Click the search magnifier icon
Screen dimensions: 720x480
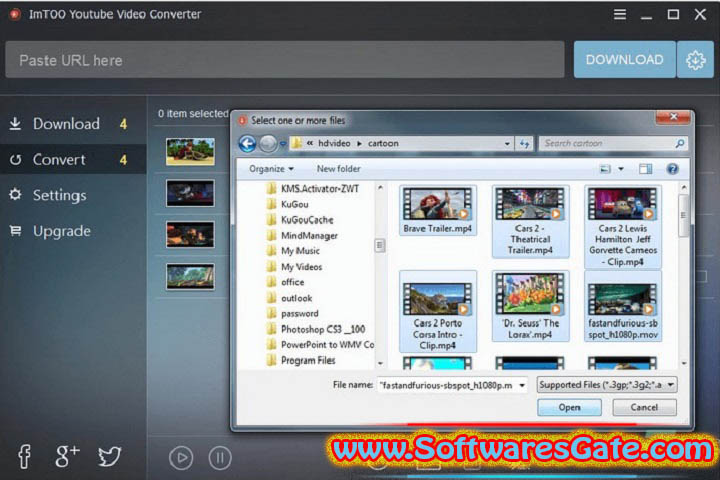tap(680, 144)
